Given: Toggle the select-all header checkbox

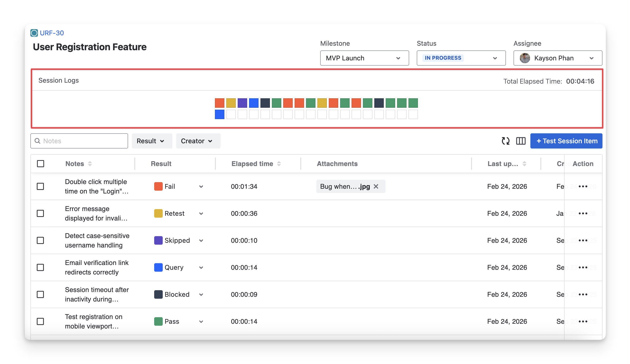Looking at the screenshot, I should click(41, 164).
